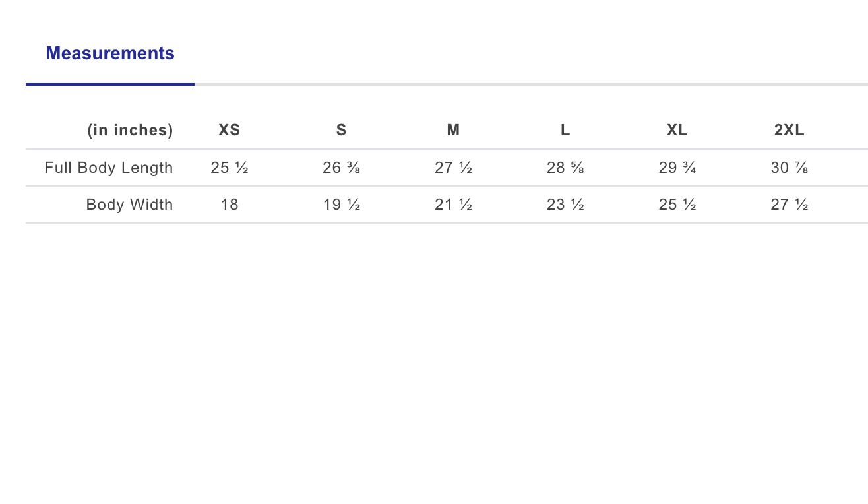Image resolution: width=868 pixels, height=504 pixels.
Task: Select the XS size column header
Action: 230,130
